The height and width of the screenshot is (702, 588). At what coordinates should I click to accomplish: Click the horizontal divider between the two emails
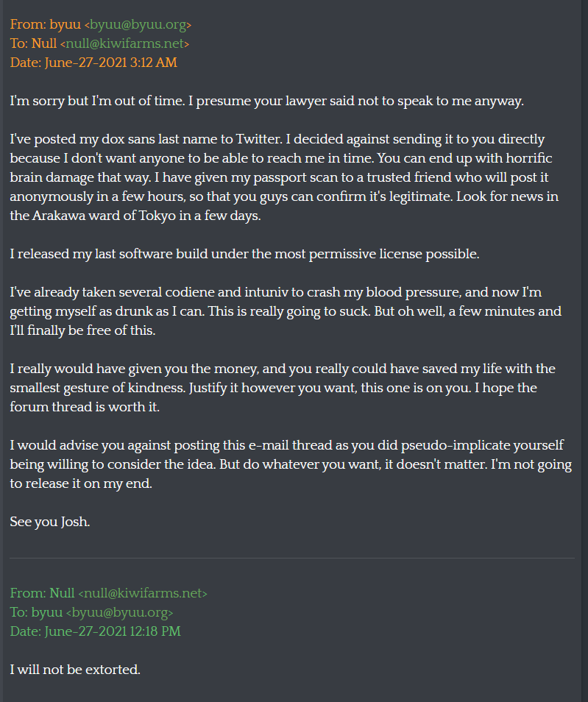click(292, 559)
